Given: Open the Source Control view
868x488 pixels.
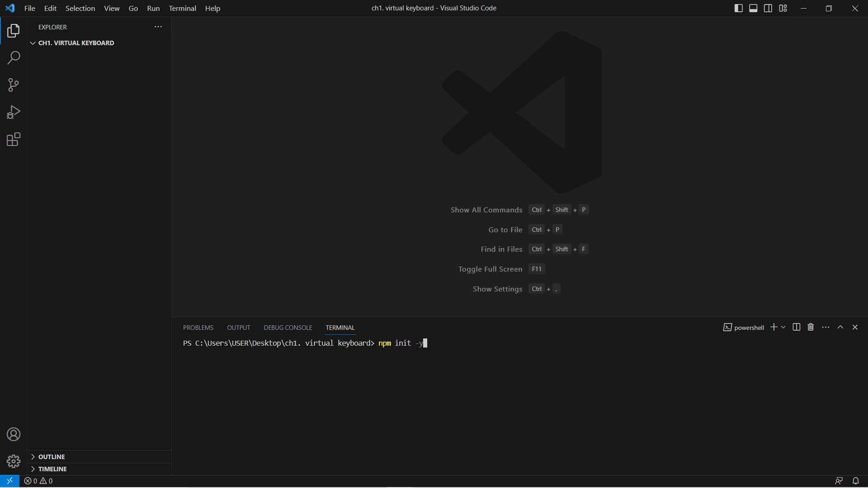Looking at the screenshot, I should (x=14, y=85).
